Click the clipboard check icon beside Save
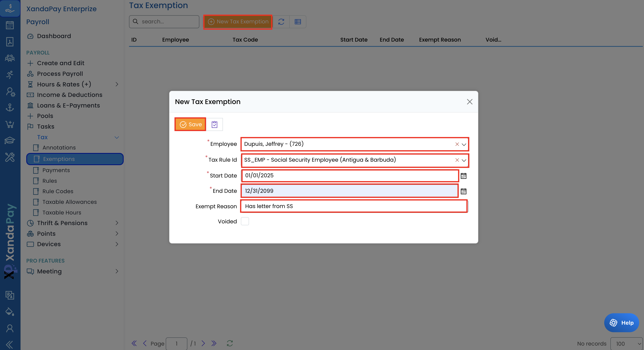This screenshot has height=350, width=644. coord(214,124)
